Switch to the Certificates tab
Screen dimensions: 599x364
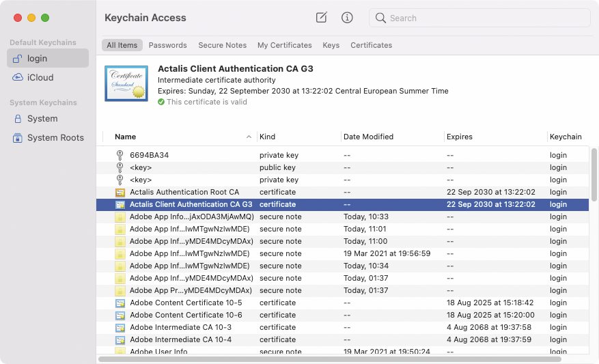[x=372, y=45]
